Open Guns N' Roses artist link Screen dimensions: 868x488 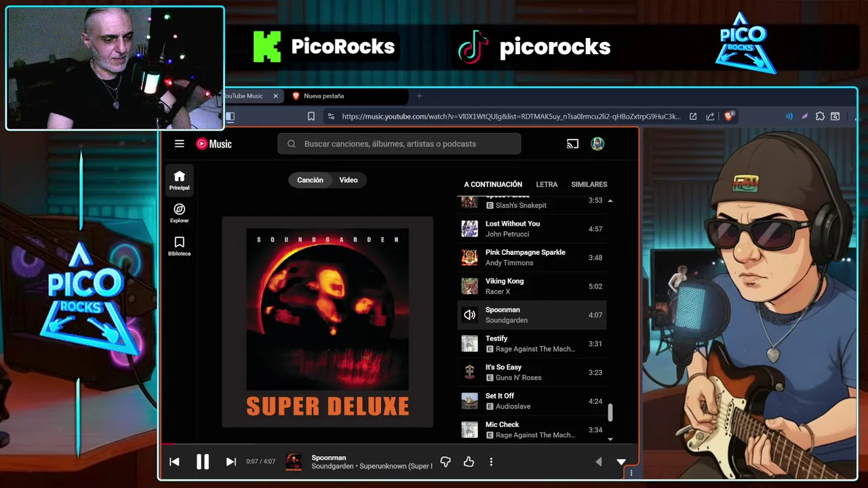point(518,378)
